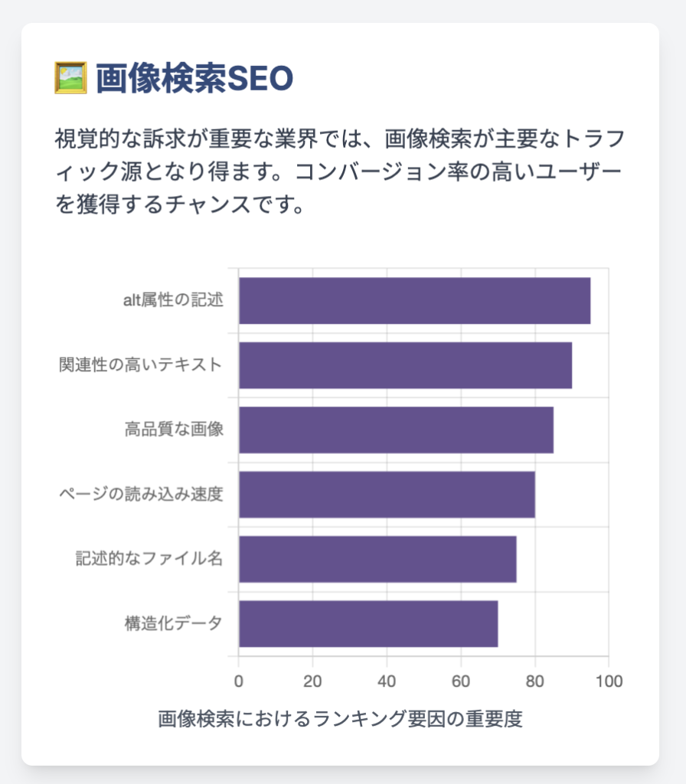Click the 高品質な画像 axis label
The image size is (686, 784).
pyautogui.click(x=174, y=429)
